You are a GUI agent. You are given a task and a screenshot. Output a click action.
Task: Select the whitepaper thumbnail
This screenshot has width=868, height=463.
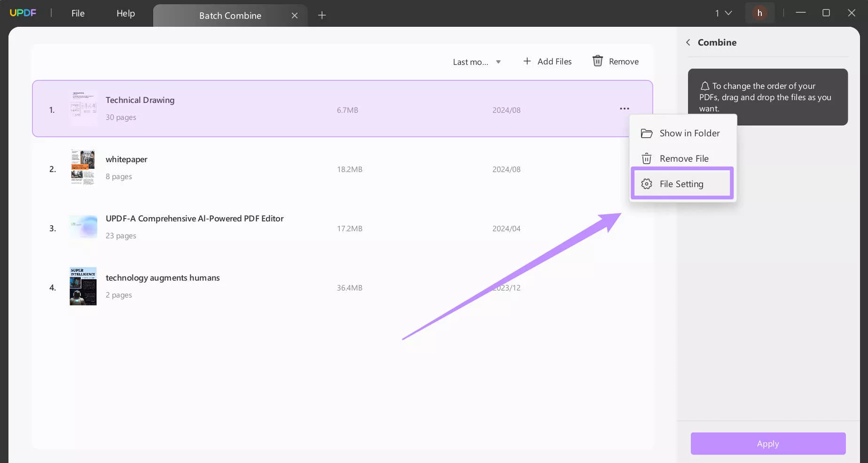click(x=83, y=167)
